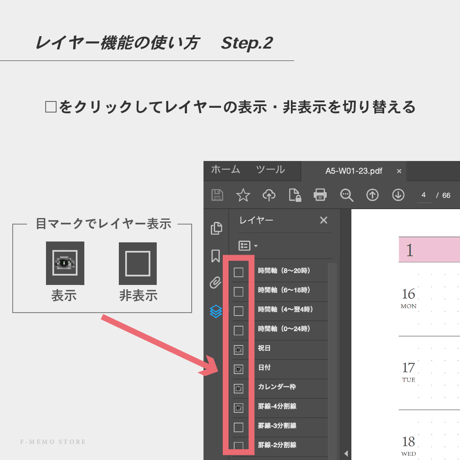Select layer name 罫線-4分割線

tap(277, 406)
